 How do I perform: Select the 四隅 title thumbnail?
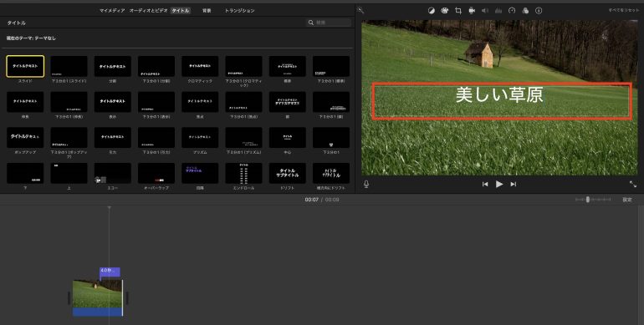click(x=200, y=173)
